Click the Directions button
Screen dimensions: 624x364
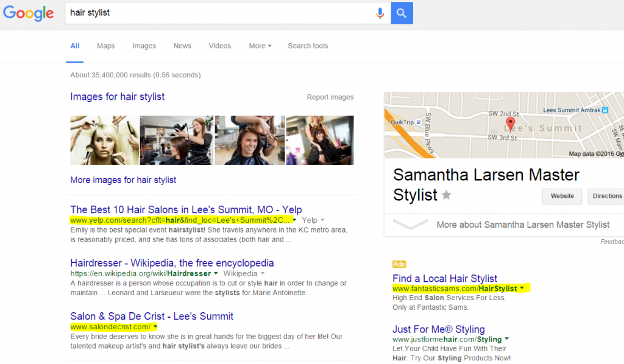tap(606, 197)
